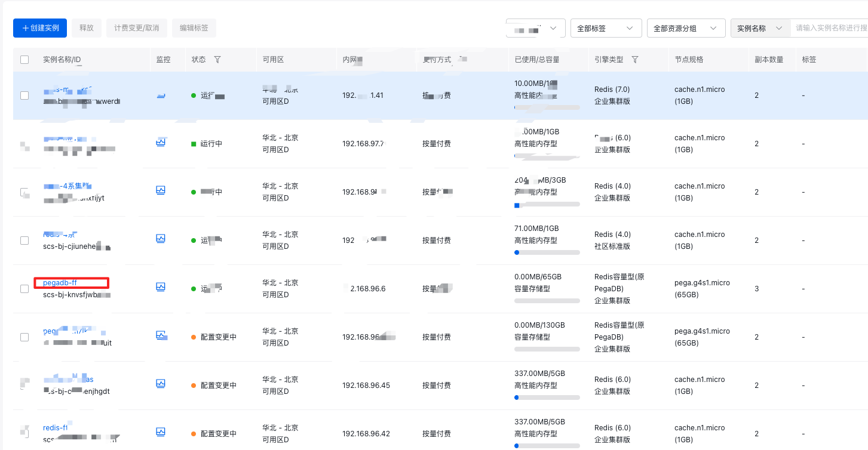
Task: Click the 副本数量 column header
Action: (x=769, y=60)
